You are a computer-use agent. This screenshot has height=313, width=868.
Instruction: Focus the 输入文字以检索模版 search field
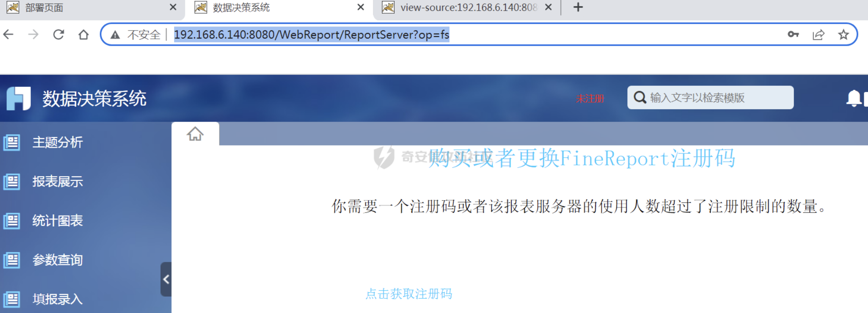tap(710, 97)
